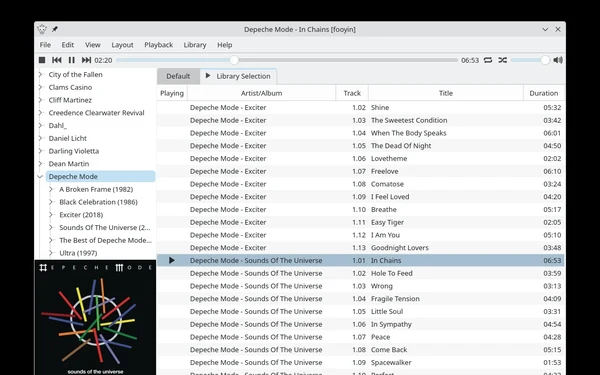Select Dahl_ in the library tree
Image resolution: width=600 pixels, height=375 pixels.
57,126
